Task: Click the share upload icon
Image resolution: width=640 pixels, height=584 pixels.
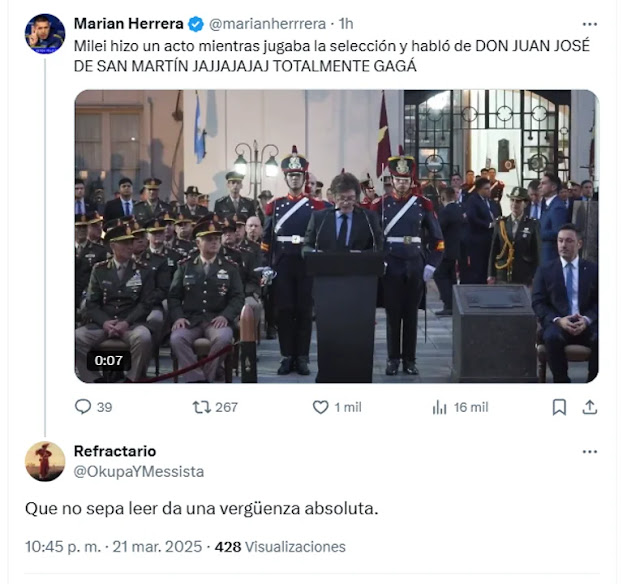Action: click(590, 407)
